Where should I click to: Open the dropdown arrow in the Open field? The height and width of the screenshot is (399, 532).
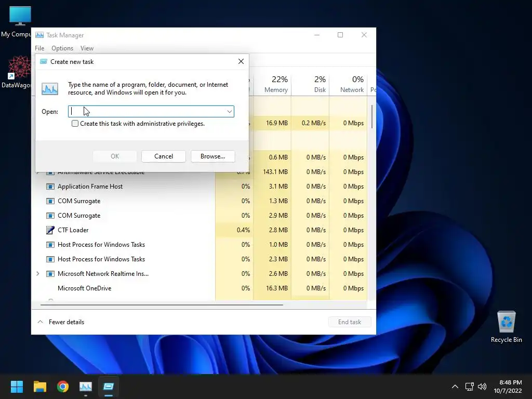point(229,112)
